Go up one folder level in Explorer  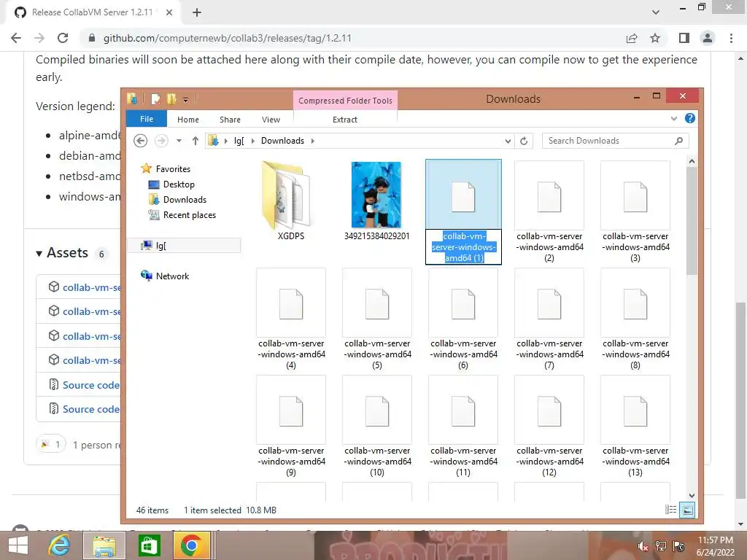[x=196, y=141]
